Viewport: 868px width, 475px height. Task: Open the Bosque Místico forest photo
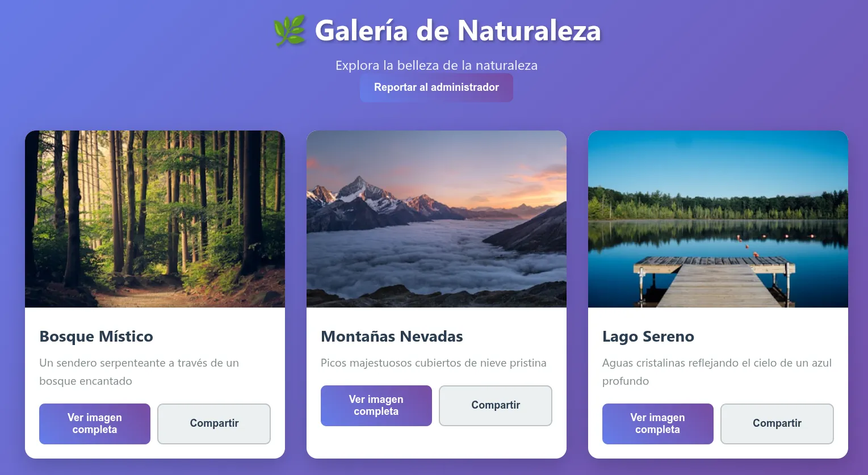155,219
